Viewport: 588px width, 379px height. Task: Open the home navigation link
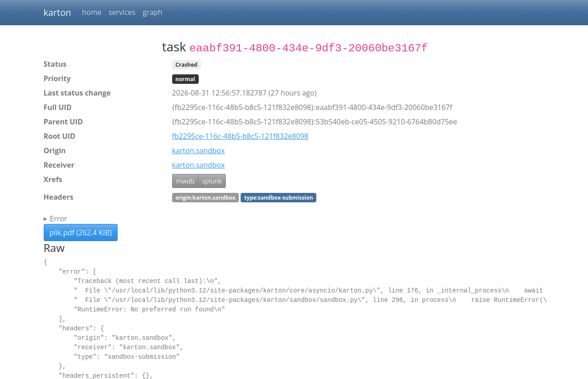click(x=91, y=12)
